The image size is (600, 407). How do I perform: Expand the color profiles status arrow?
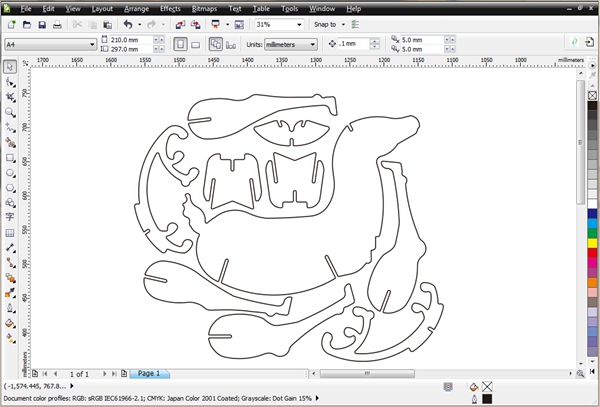[317, 398]
